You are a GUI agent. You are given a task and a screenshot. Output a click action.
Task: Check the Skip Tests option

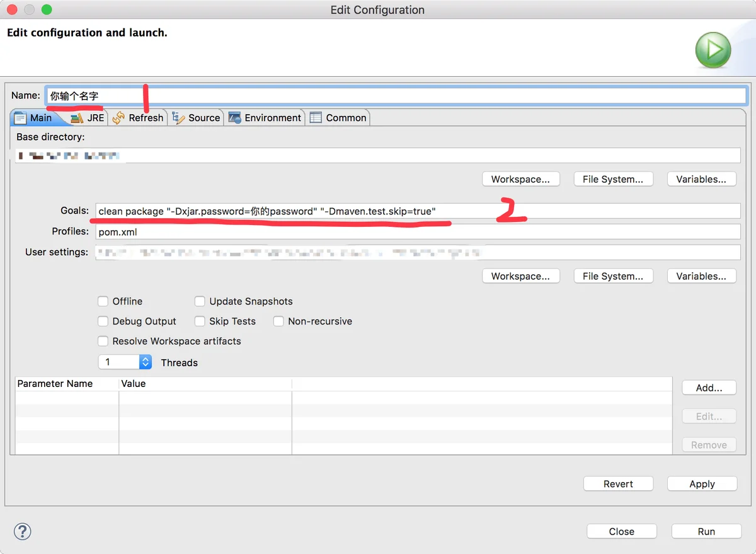200,321
